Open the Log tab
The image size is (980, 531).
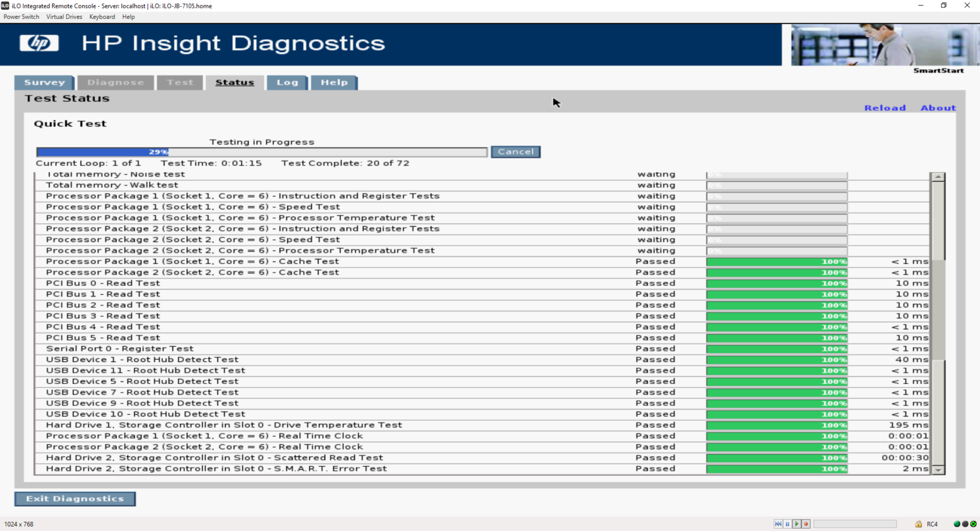tap(287, 83)
